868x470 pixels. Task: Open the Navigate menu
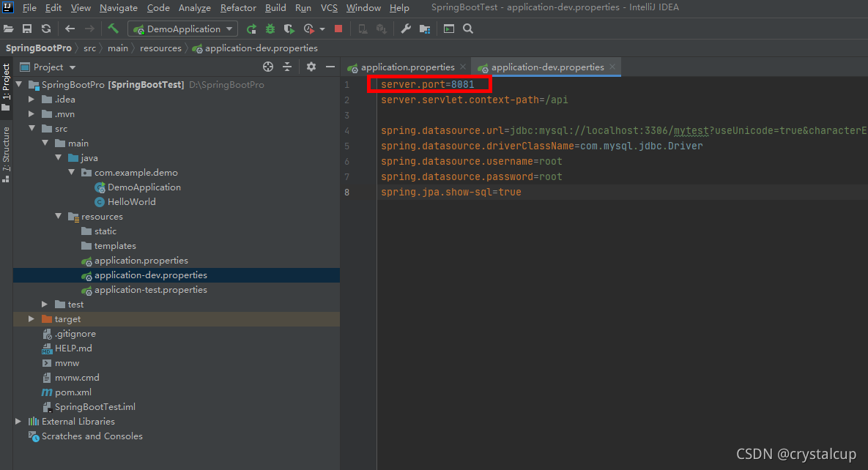point(119,8)
